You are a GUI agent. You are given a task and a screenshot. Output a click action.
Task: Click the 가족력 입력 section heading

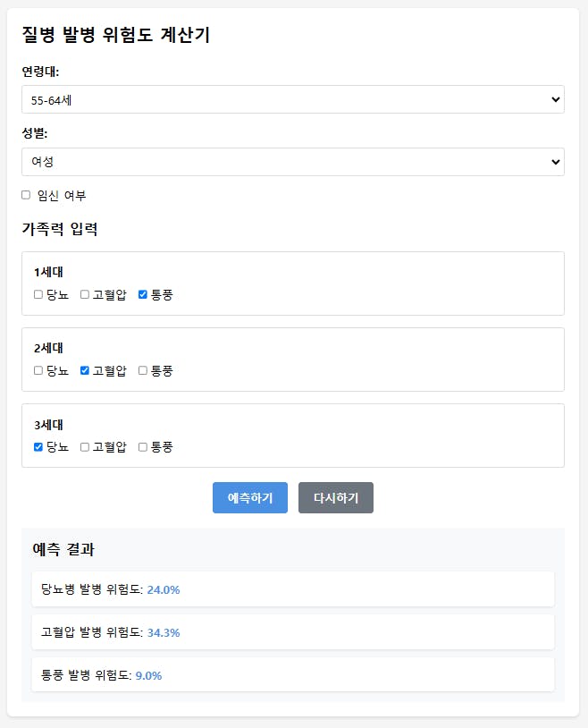[x=60, y=229]
